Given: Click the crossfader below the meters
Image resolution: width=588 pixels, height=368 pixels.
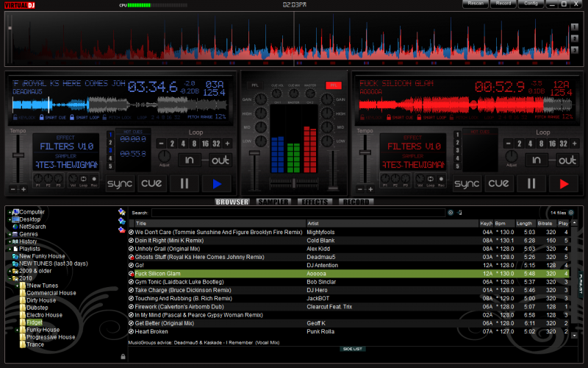Looking at the screenshot, I should click(294, 183).
